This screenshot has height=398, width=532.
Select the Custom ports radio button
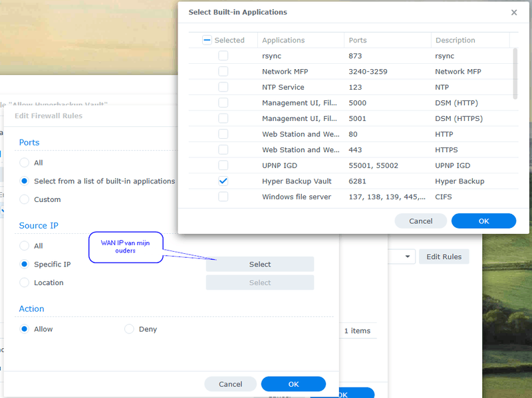(24, 199)
